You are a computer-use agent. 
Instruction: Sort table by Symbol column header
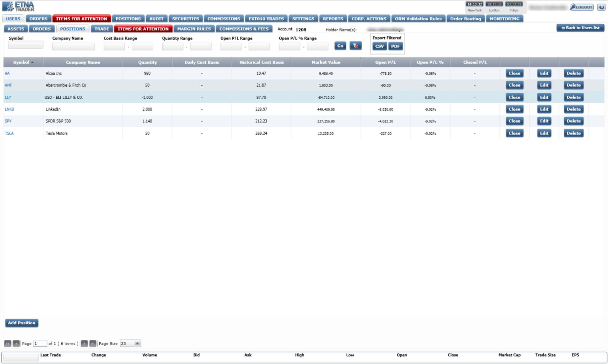click(23, 62)
